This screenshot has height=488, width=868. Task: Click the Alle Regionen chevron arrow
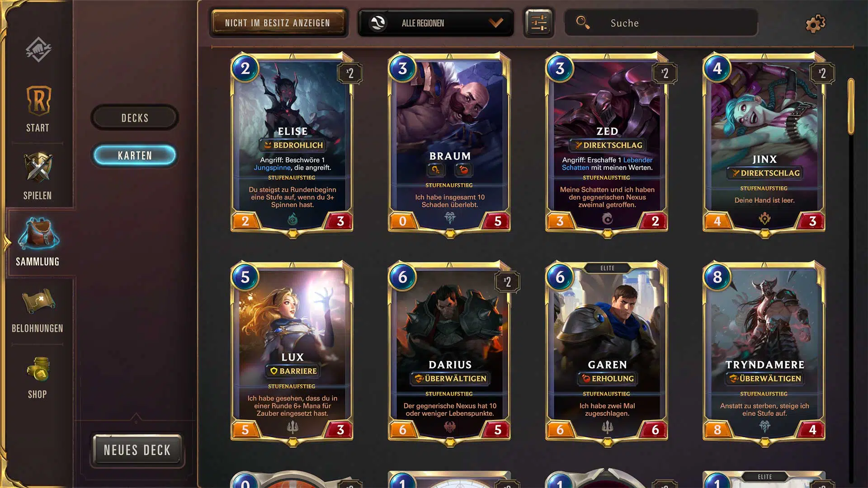click(496, 23)
